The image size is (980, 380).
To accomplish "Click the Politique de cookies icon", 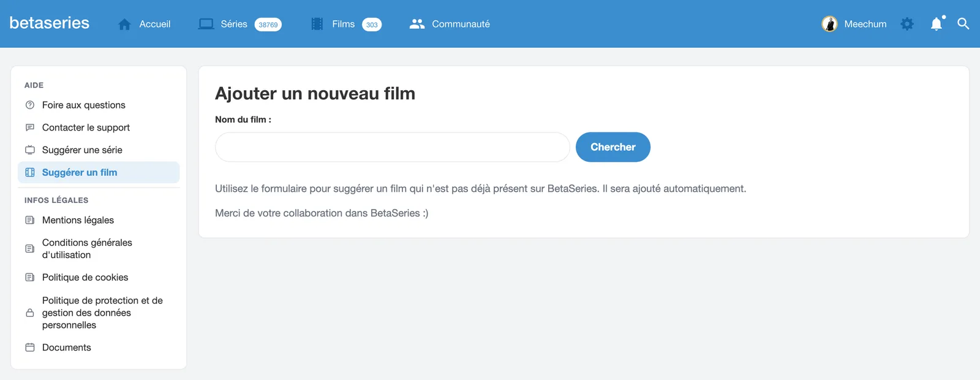I will point(30,277).
